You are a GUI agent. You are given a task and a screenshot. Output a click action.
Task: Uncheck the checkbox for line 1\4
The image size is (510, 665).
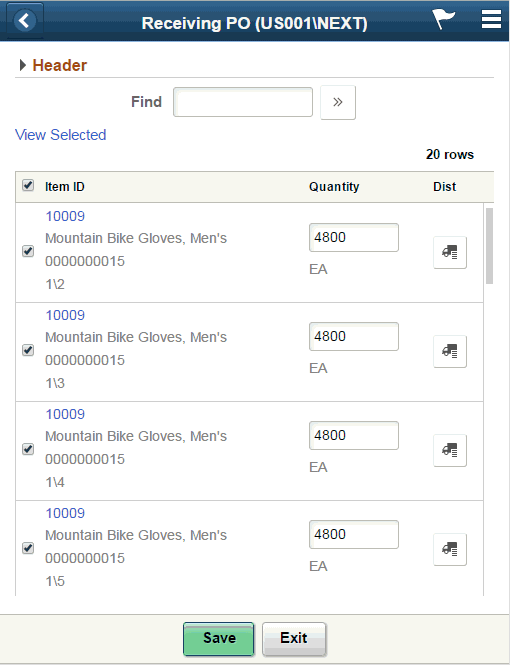(x=28, y=449)
